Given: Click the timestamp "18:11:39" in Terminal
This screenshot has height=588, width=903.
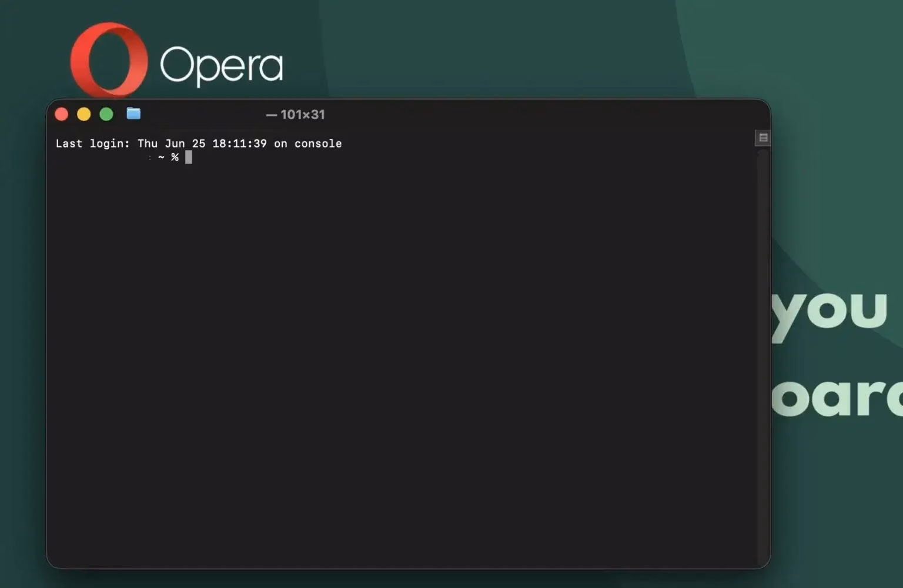Looking at the screenshot, I should point(239,143).
